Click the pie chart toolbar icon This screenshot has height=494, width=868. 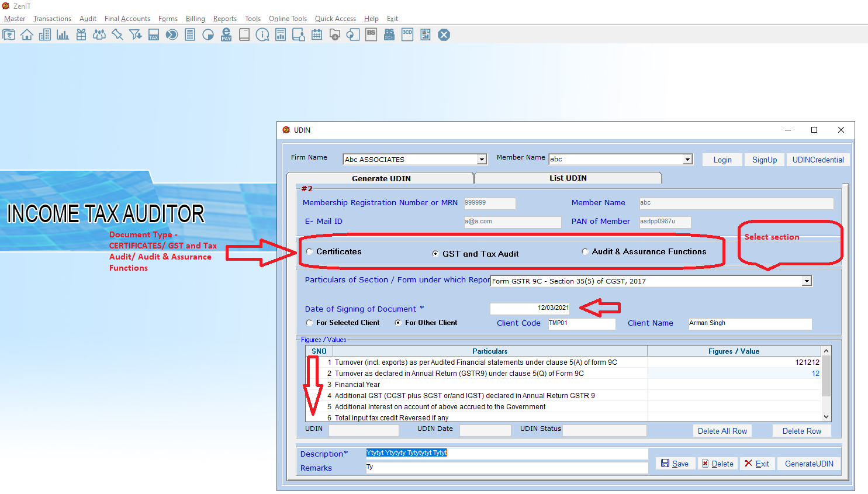point(208,35)
